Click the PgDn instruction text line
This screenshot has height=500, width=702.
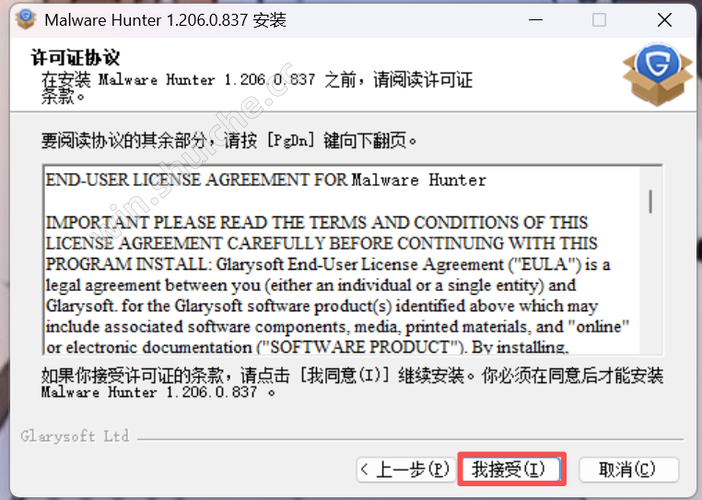[x=229, y=141]
